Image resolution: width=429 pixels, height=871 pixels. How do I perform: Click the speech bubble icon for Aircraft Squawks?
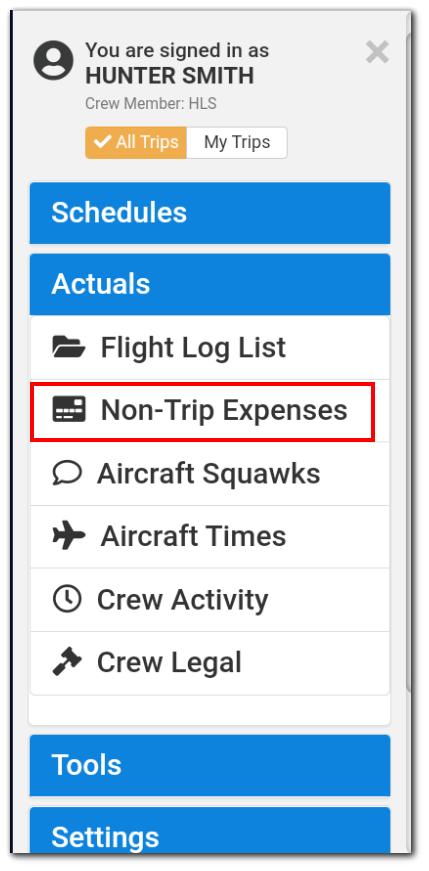(x=67, y=473)
